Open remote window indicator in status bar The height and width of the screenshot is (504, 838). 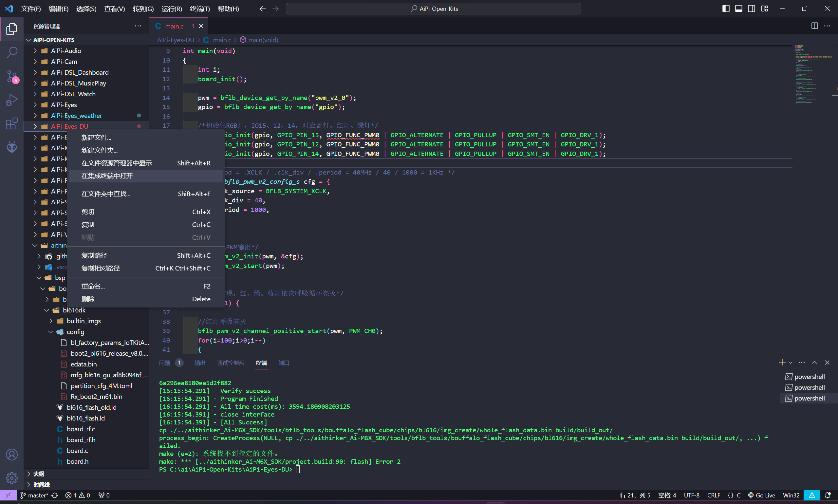click(x=8, y=495)
